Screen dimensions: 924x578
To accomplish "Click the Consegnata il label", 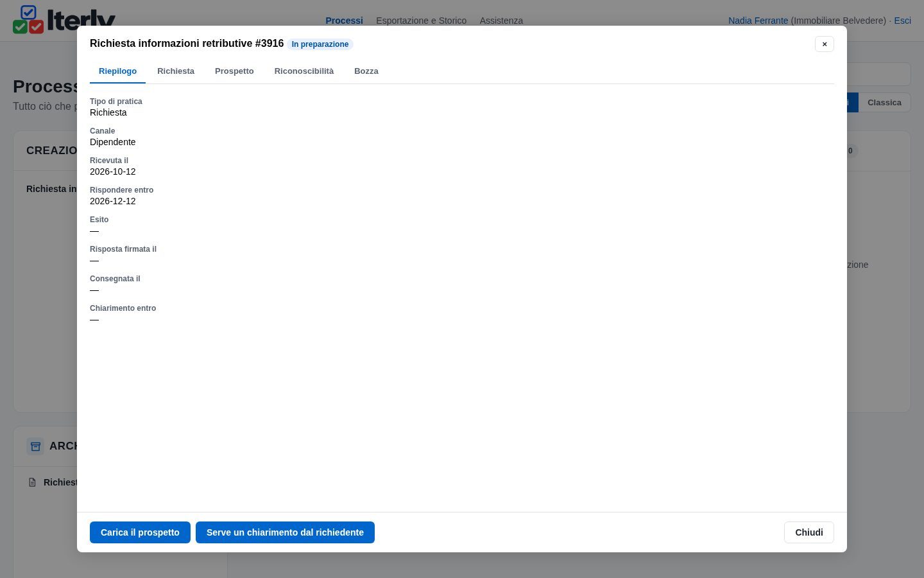I will [x=115, y=279].
